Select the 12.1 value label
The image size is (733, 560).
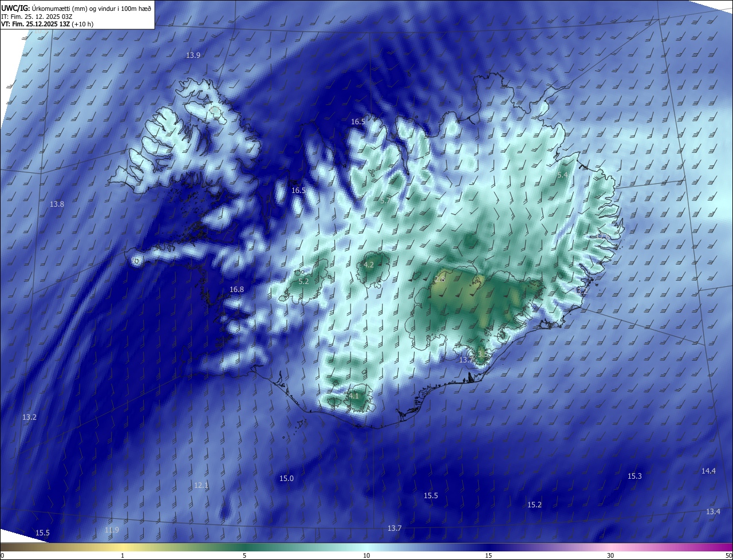click(x=201, y=486)
